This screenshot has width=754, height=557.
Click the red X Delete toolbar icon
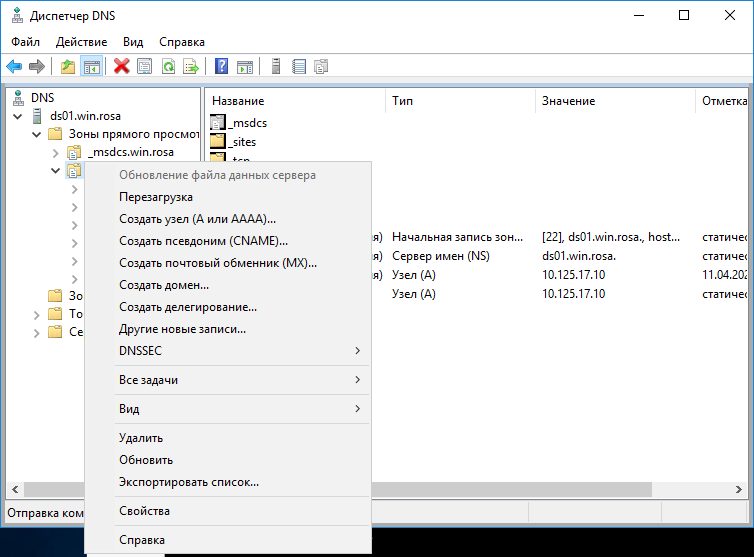(x=121, y=67)
